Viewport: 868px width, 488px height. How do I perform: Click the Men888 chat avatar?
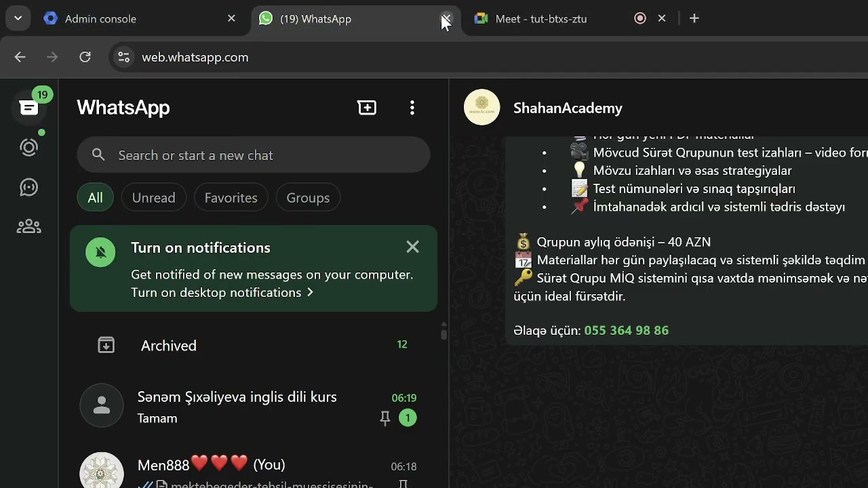[102, 471]
